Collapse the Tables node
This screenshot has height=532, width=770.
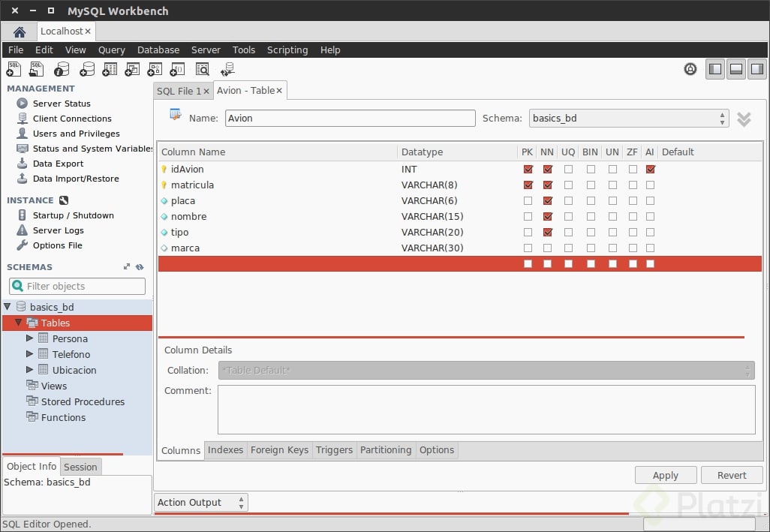tap(18, 323)
